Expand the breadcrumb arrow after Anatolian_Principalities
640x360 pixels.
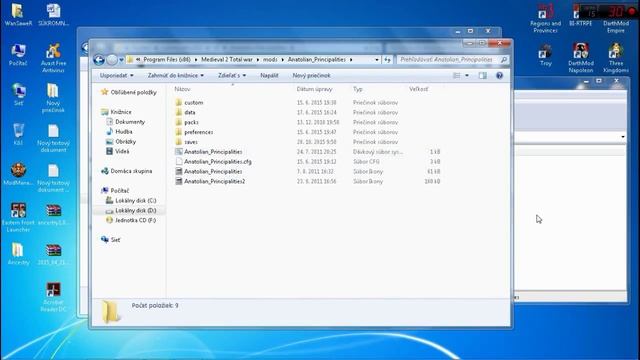coord(351,60)
